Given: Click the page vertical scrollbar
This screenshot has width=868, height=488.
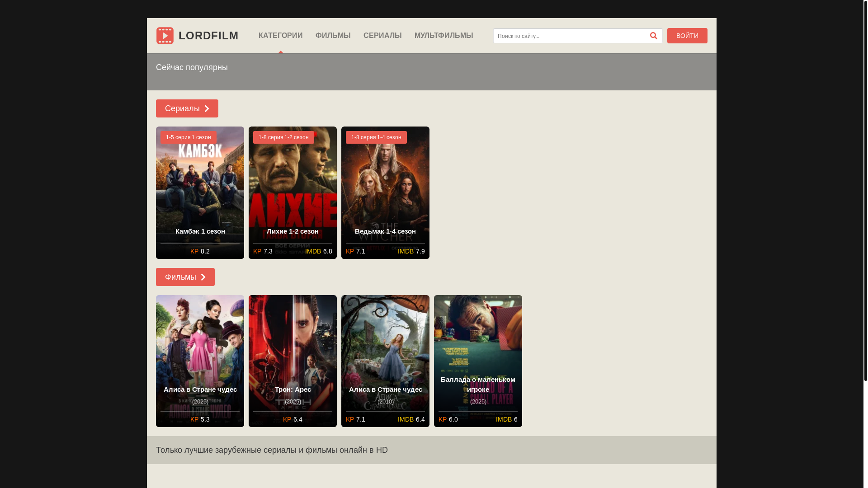Looking at the screenshot, I should pos(865,190).
